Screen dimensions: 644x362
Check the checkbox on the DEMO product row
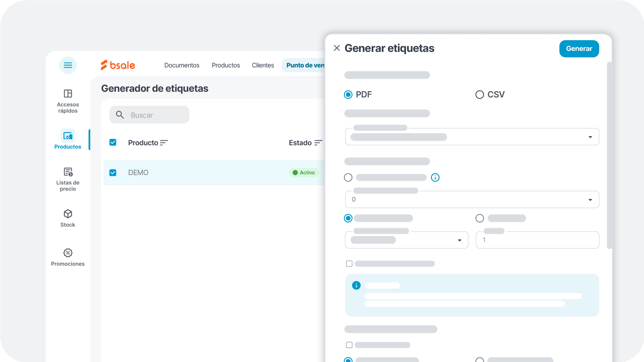click(113, 172)
